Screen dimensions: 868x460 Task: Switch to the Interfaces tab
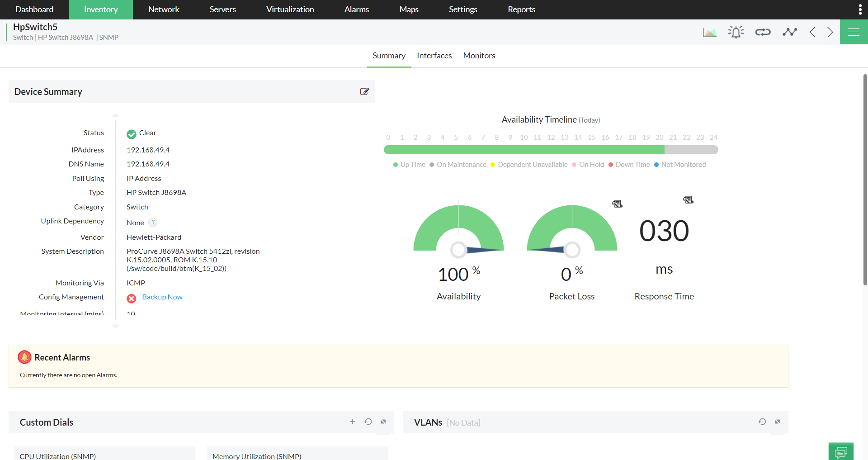pyautogui.click(x=434, y=56)
